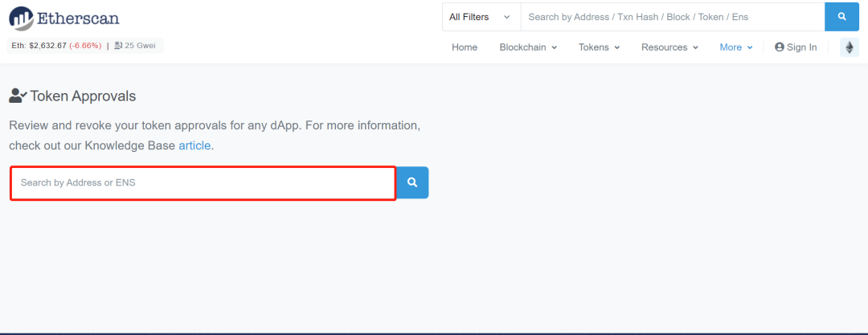Viewport: 868px width, 335px height.
Task: Go to the Home menu item
Action: [465, 47]
